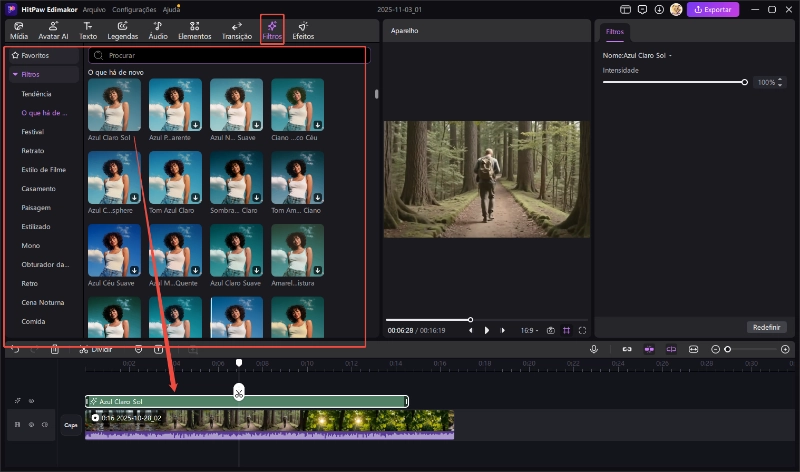Image resolution: width=800 pixels, height=472 pixels.
Task: Click the Exportar button
Action: click(x=713, y=9)
